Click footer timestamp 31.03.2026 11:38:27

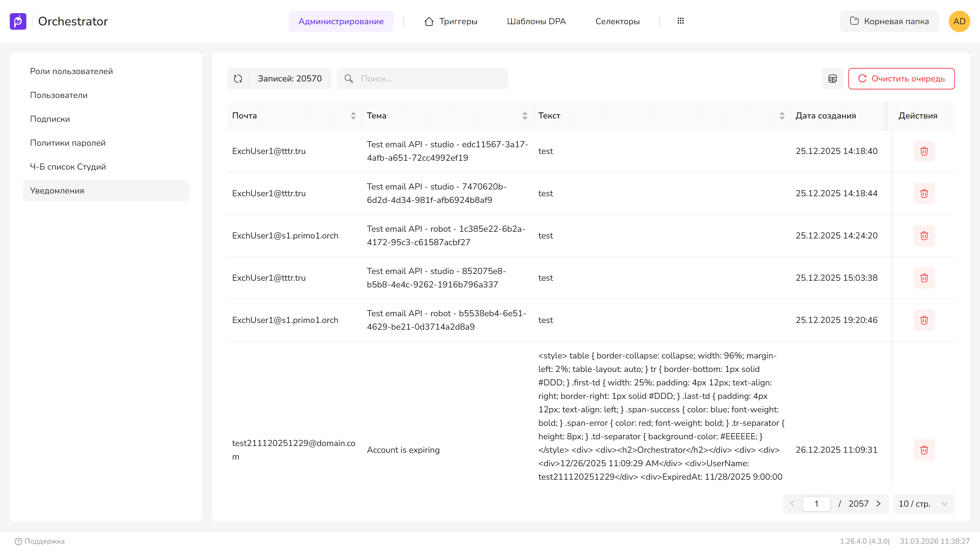click(935, 541)
